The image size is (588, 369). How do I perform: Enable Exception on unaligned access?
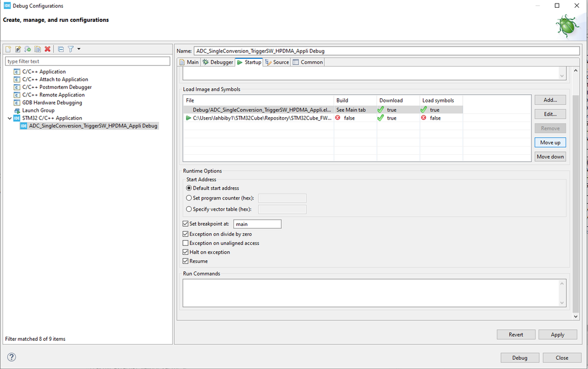point(185,243)
